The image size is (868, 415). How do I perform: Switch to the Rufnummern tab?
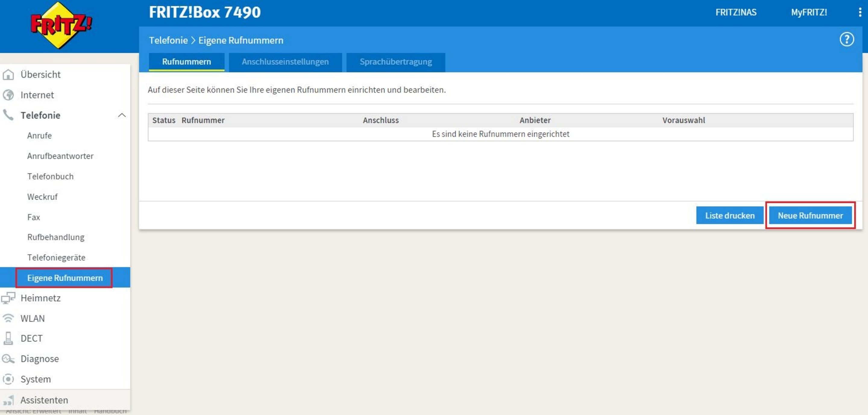187,62
